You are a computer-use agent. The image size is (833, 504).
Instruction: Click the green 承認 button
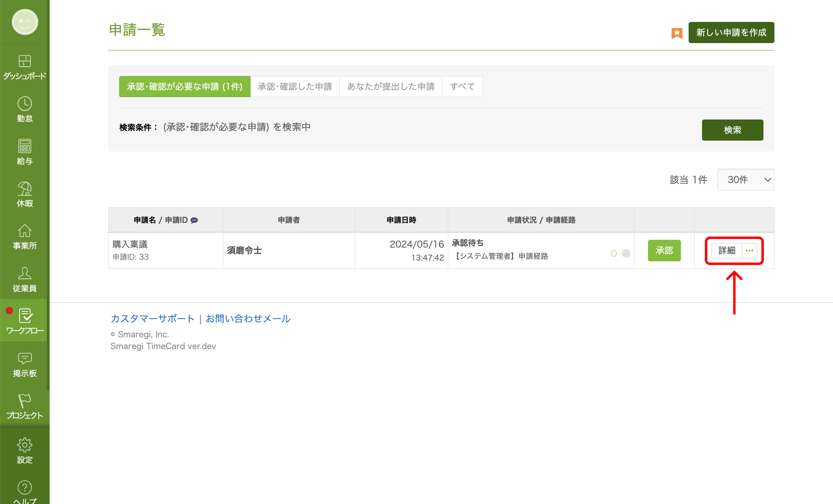pyautogui.click(x=664, y=250)
